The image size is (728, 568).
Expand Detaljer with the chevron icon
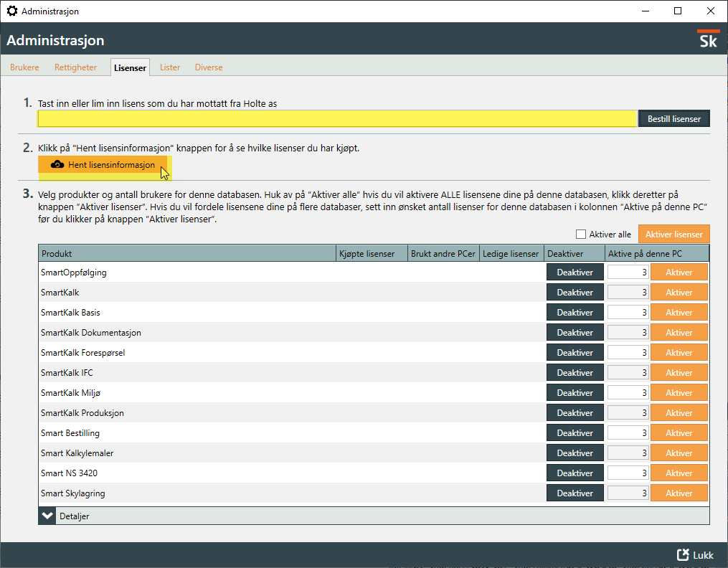[x=47, y=516]
